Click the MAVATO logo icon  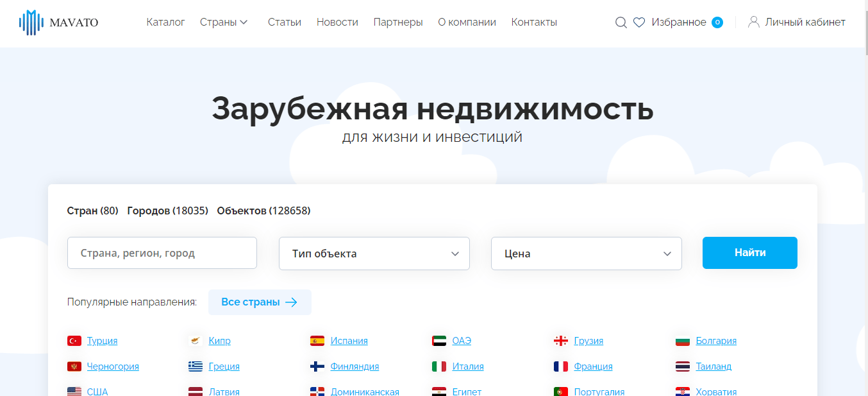[31, 22]
